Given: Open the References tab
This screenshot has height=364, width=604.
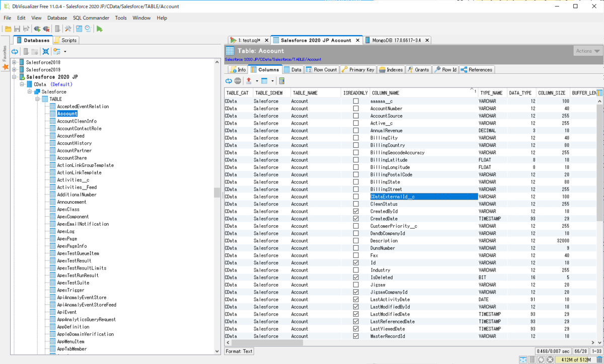Looking at the screenshot, I should click(477, 70).
